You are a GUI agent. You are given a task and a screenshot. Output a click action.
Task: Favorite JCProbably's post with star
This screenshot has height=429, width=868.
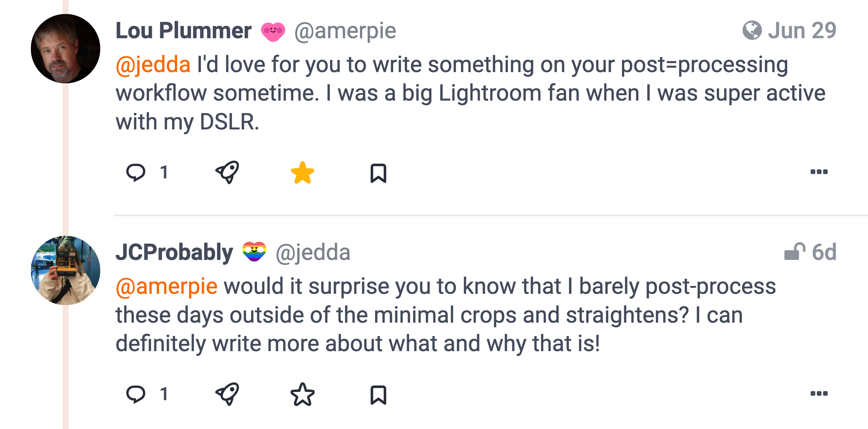click(302, 394)
